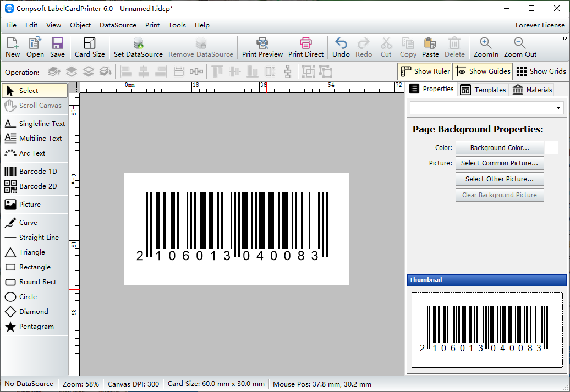This screenshot has height=392, width=570.
Task: Expand the object selector dropdown in Properties
Action: point(558,108)
